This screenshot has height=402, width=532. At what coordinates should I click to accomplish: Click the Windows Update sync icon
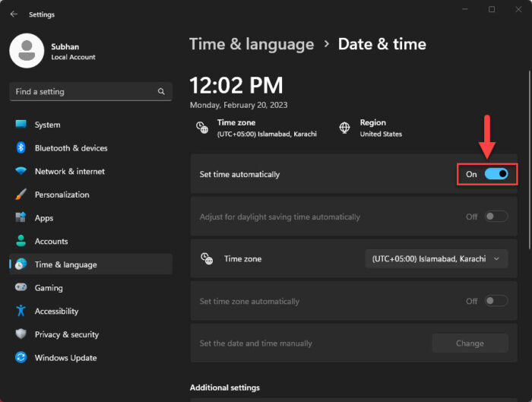21,358
